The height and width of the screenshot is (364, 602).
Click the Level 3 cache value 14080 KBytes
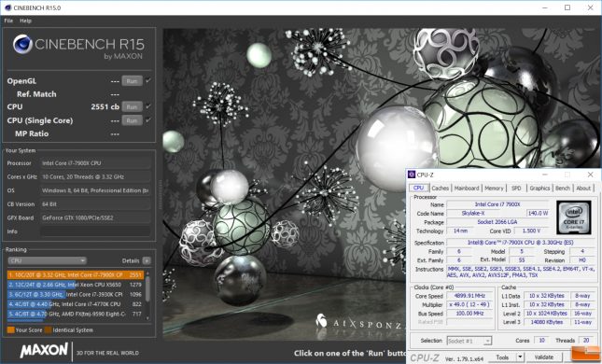pos(547,322)
